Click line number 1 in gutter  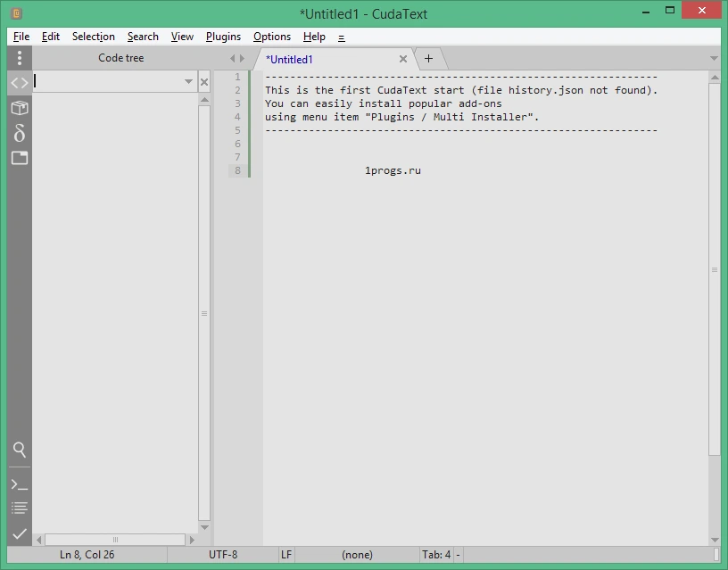tap(237, 77)
